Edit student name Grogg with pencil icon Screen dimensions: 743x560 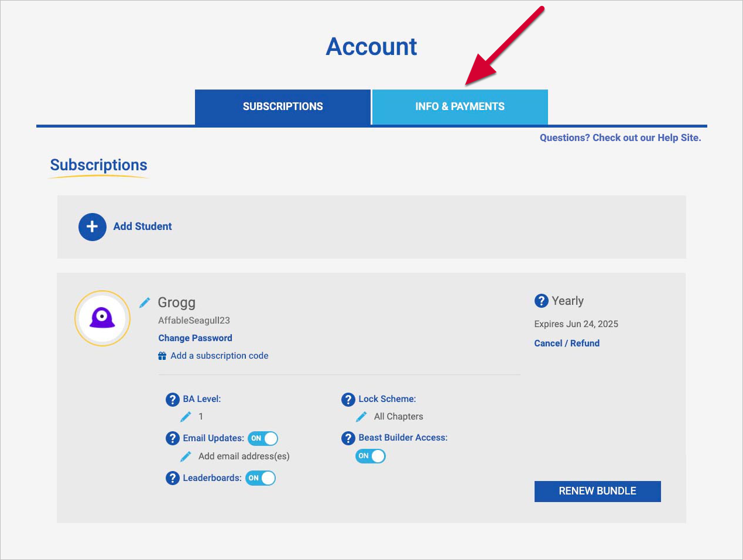point(145,303)
